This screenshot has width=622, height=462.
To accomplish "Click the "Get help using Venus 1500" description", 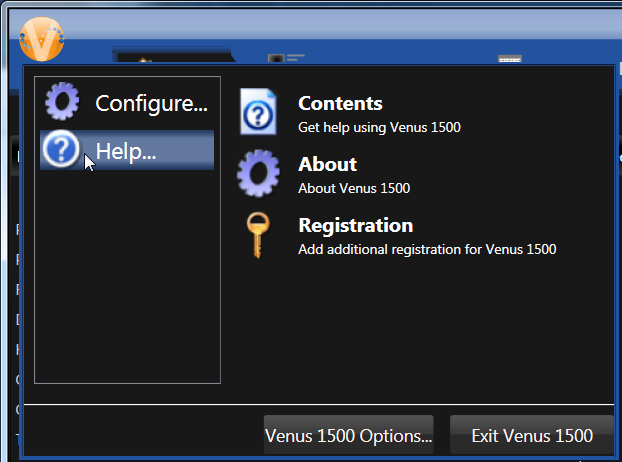I will [x=379, y=128].
